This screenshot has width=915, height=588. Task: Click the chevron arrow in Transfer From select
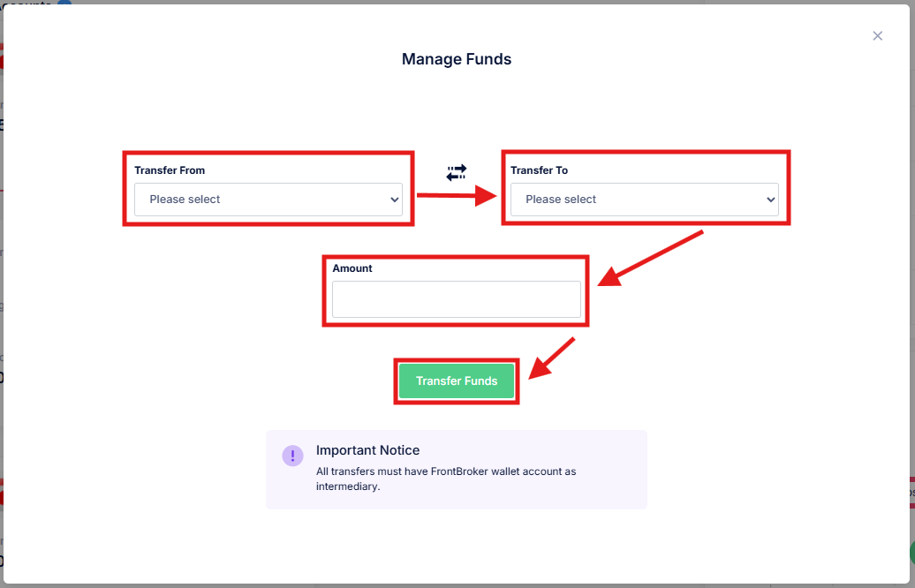tap(394, 200)
